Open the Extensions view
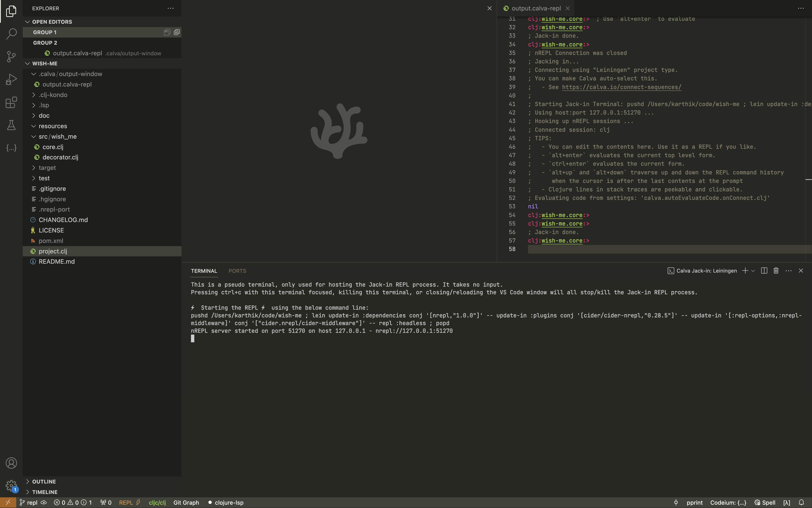Viewport: 812px width, 508px height. pyautogui.click(x=11, y=102)
